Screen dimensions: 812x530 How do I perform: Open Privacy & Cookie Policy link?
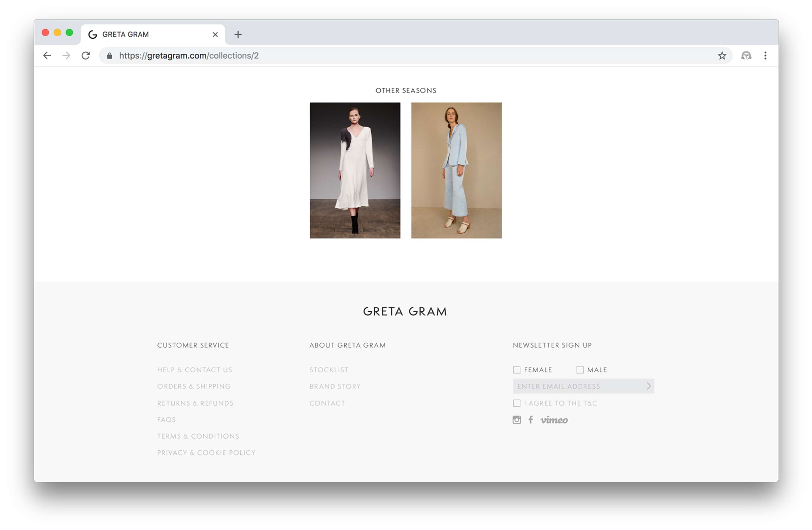(206, 453)
